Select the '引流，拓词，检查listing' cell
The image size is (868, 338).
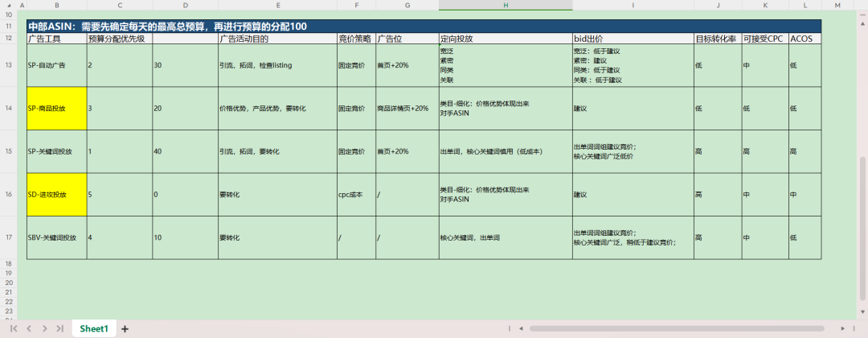click(278, 65)
